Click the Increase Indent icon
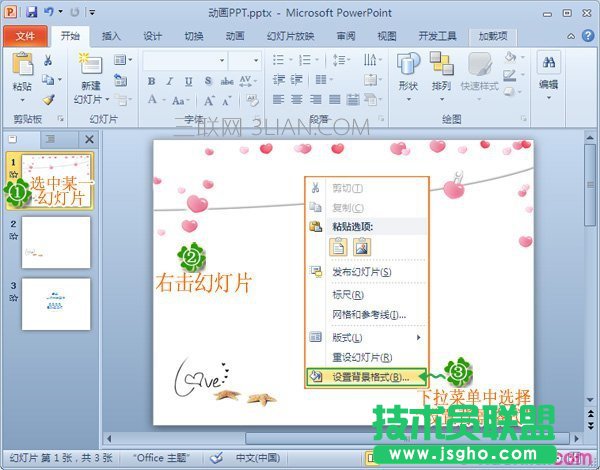600x470 pixels. click(296, 80)
